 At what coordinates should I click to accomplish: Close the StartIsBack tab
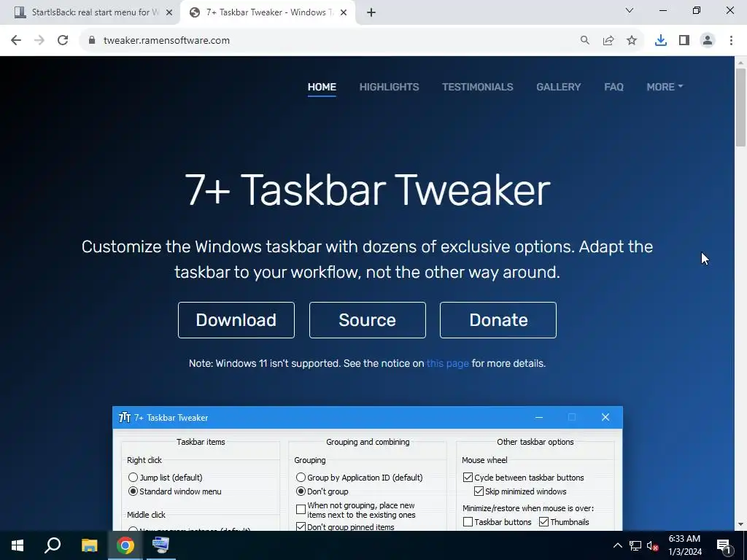(169, 13)
